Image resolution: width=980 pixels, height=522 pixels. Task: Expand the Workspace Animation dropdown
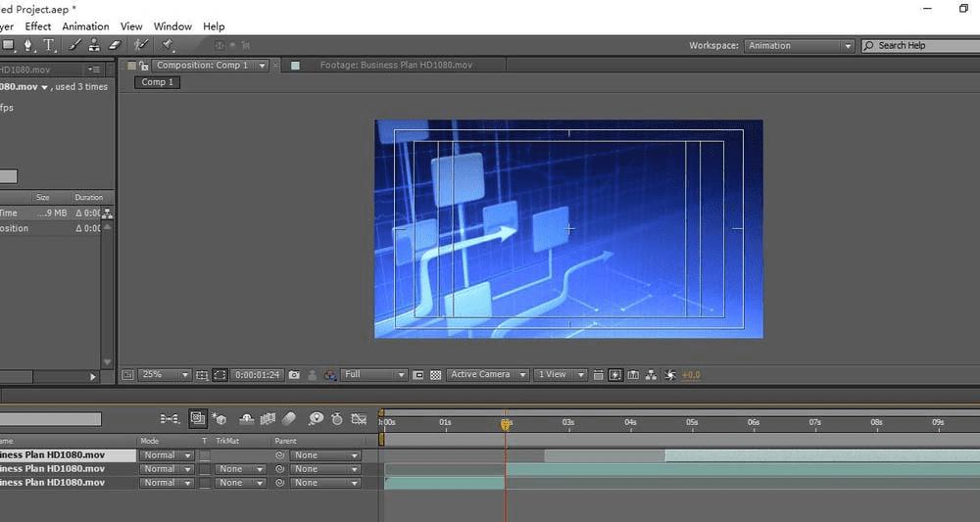(799, 46)
